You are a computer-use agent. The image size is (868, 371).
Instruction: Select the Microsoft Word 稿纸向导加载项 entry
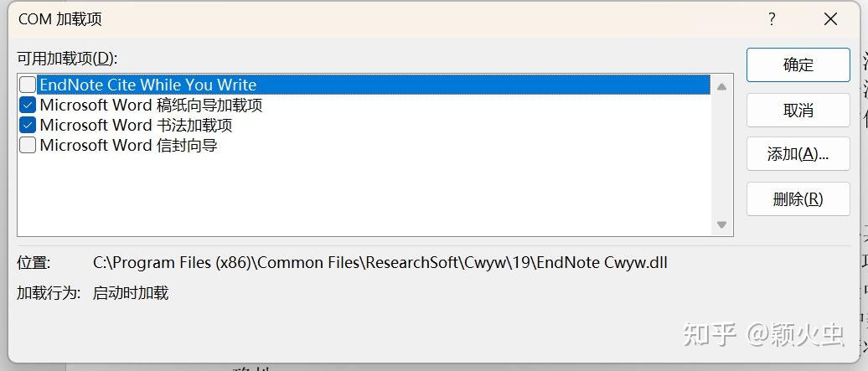click(151, 106)
